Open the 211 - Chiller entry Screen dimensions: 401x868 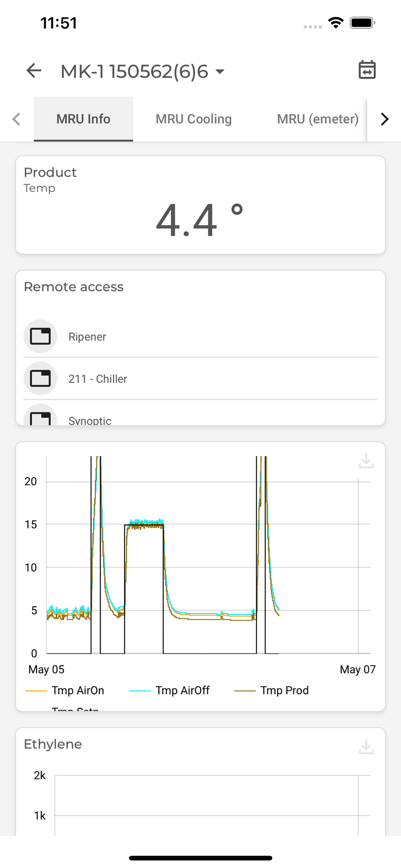(x=200, y=378)
